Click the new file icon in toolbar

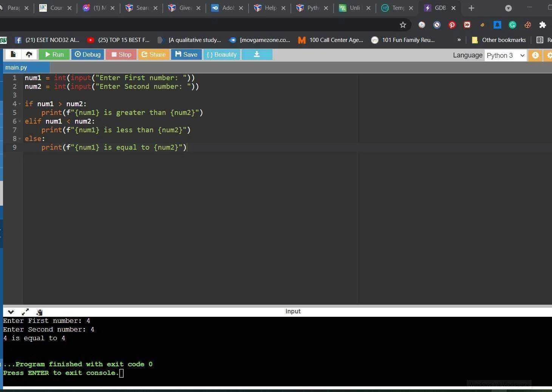point(13,54)
